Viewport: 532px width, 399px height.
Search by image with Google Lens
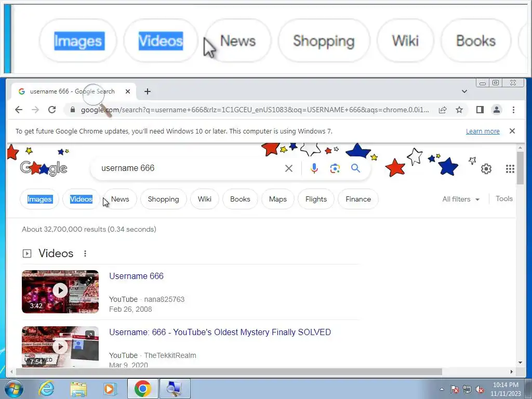click(335, 168)
